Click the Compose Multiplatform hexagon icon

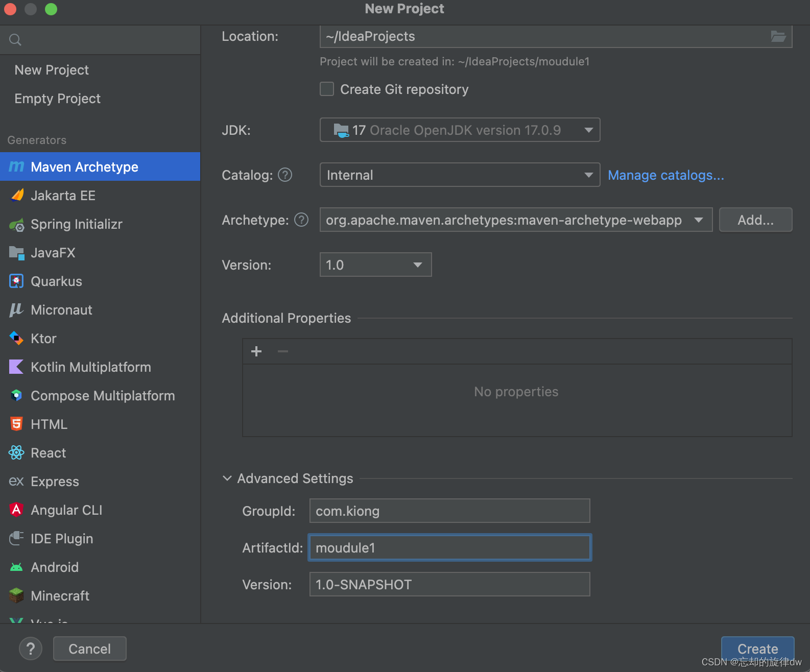tap(16, 395)
